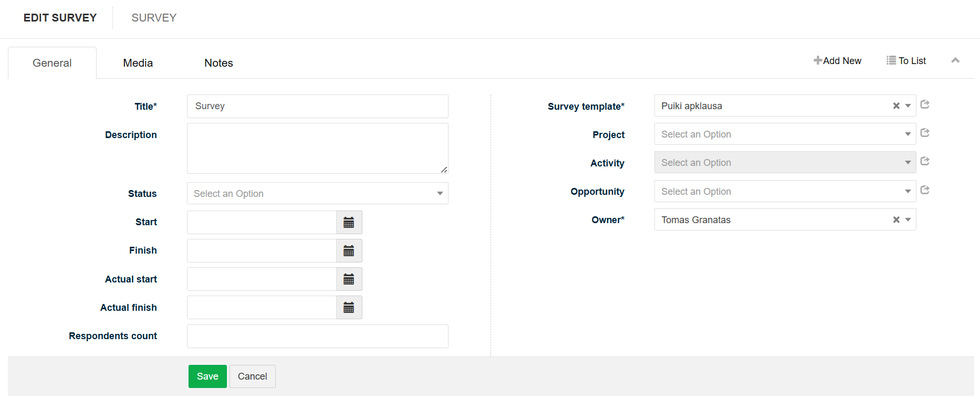Clear the Puiki apklausa template selection
The image size is (980, 399).
coord(896,106)
